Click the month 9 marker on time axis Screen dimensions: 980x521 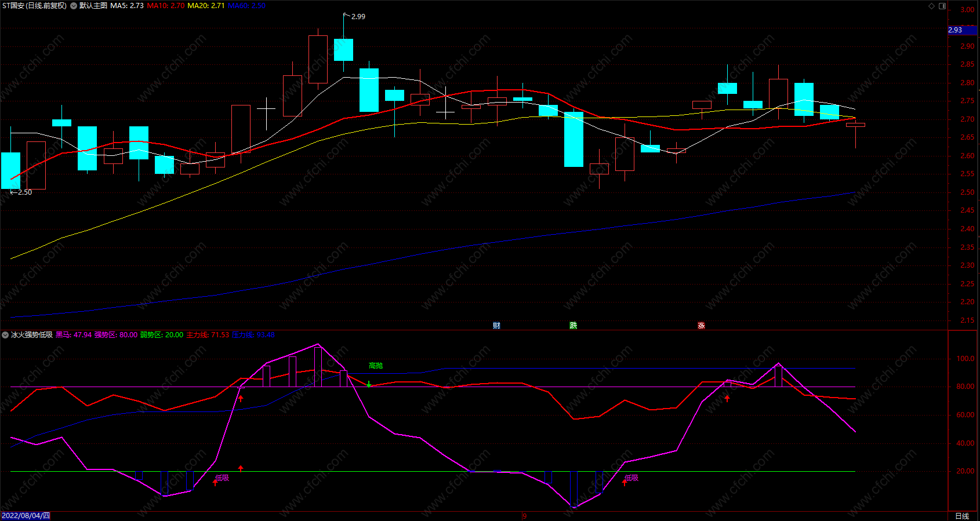[x=524, y=516]
